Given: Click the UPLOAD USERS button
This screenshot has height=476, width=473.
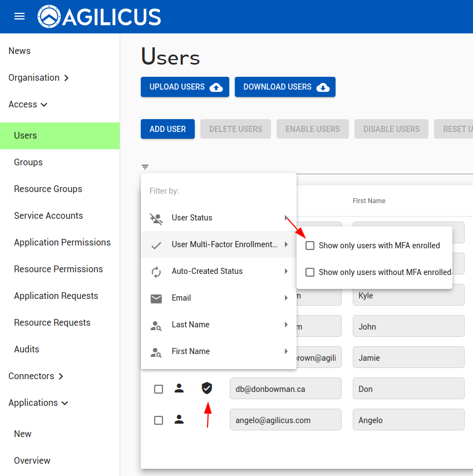Looking at the screenshot, I should 185,87.
